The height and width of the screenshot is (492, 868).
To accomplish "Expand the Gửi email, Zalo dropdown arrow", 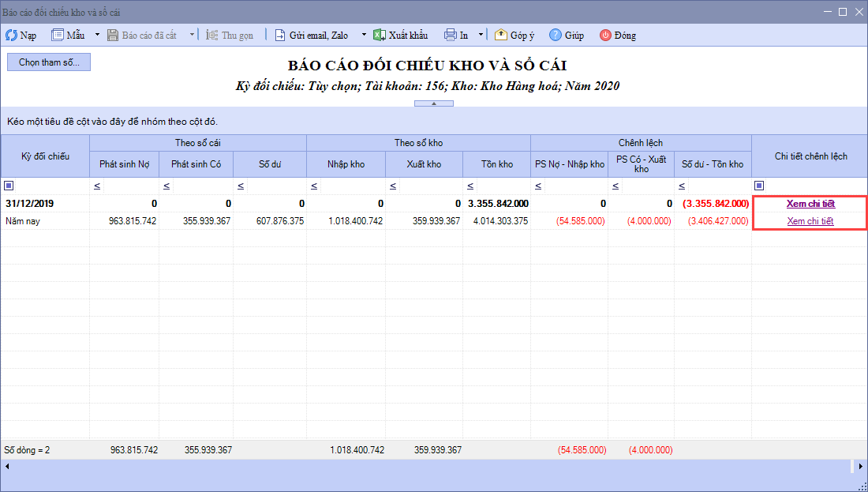I will pyautogui.click(x=364, y=36).
